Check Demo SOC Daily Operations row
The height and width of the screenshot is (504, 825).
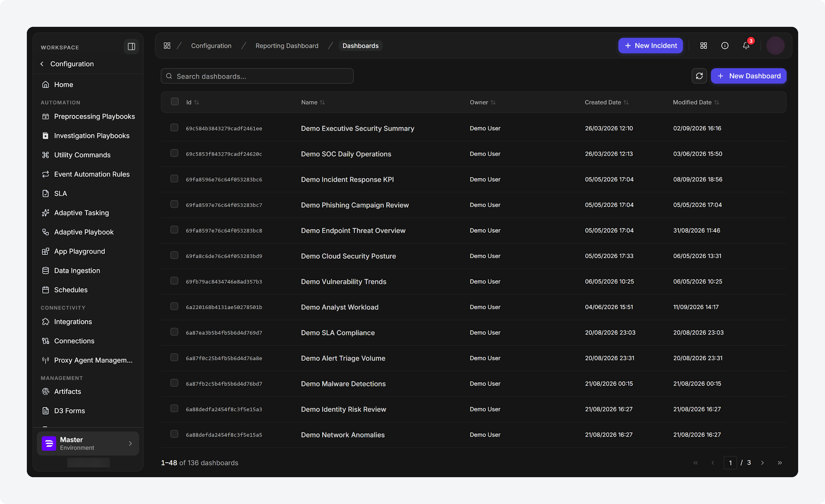pyautogui.click(x=174, y=153)
